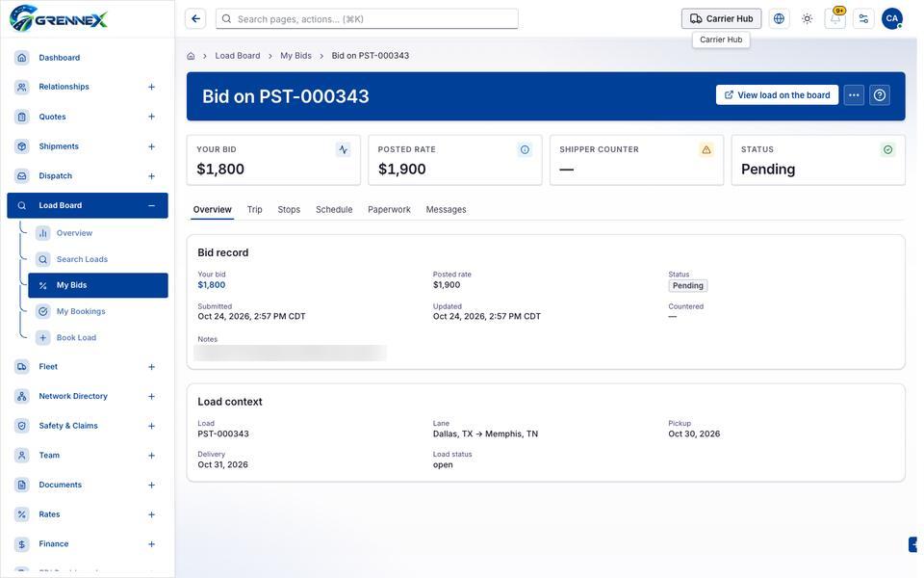Open My Bookings in sidebar
The width and height of the screenshot is (924, 578).
[x=98, y=311]
